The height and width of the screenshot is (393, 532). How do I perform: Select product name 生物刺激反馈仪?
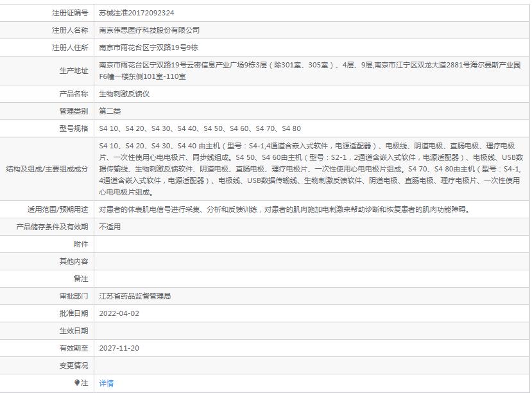tap(124, 94)
